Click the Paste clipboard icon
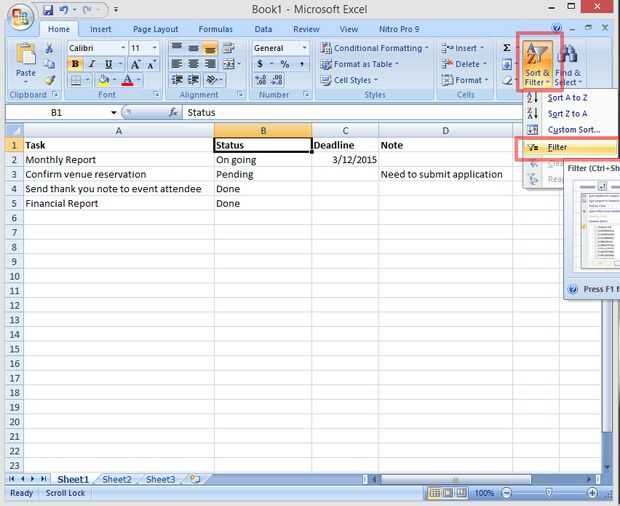 (x=26, y=55)
